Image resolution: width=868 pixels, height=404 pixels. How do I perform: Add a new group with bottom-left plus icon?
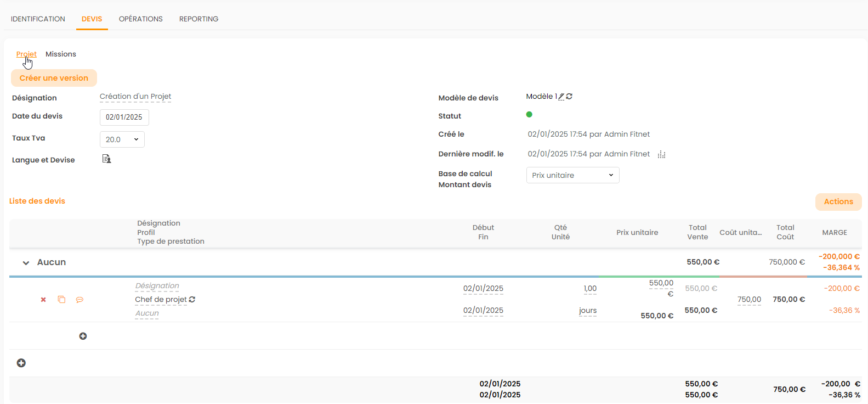21,363
